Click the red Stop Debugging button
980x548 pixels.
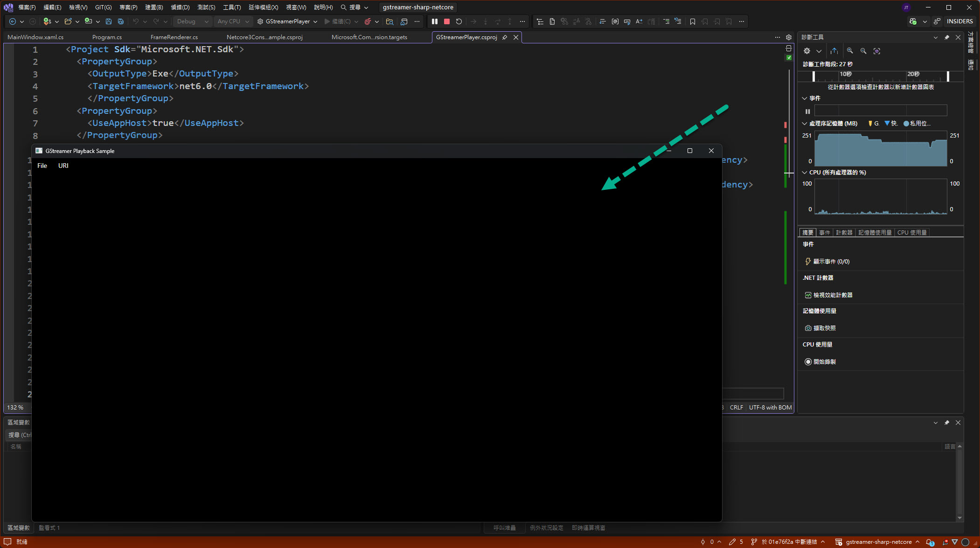446,21
